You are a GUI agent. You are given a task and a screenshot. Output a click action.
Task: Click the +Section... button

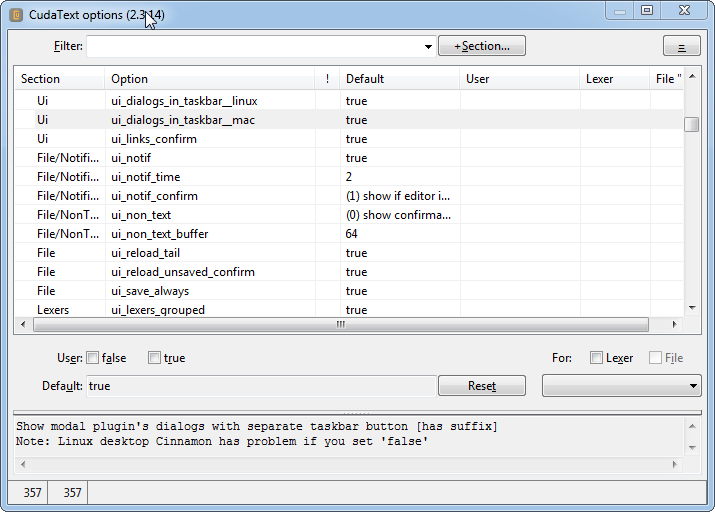[482, 46]
